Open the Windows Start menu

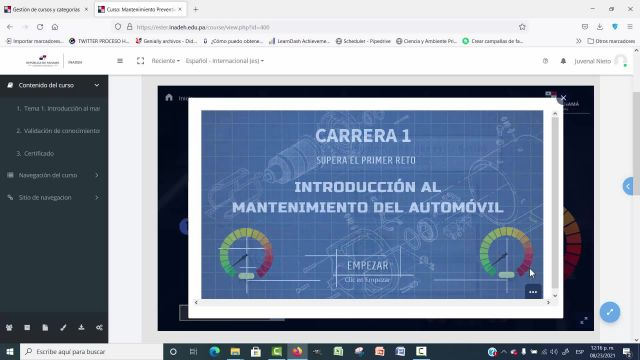click(10, 351)
